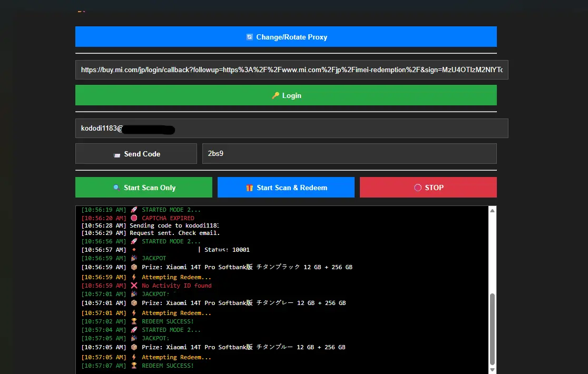Click the key icon on Login button

click(x=276, y=95)
